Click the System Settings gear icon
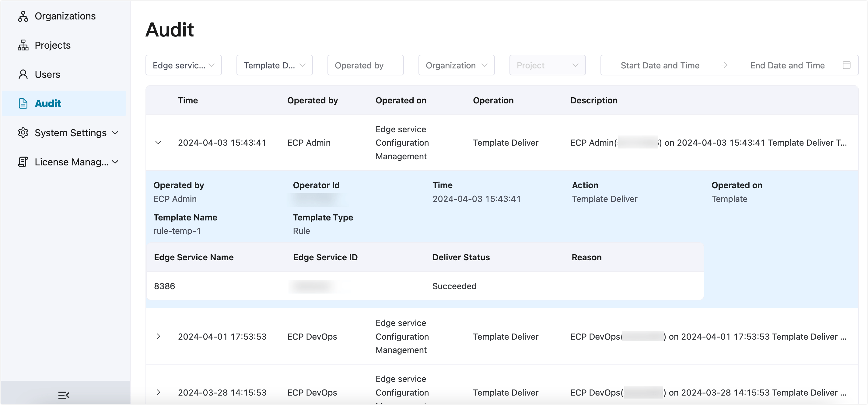The width and height of the screenshot is (868, 405). pos(23,133)
